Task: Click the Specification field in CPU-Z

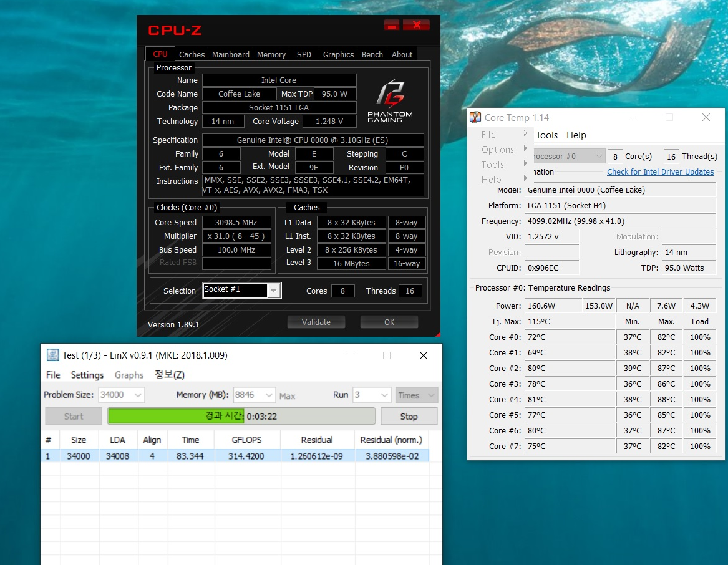Action: 313,140
